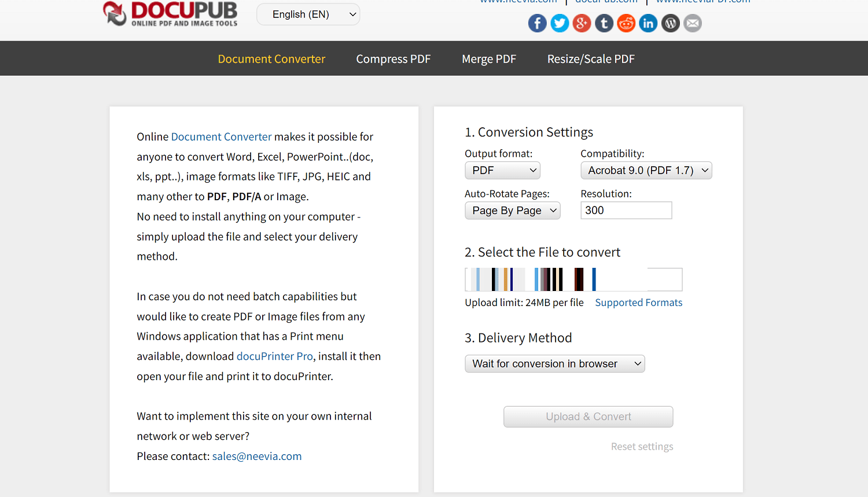Share via the Google Plus icon
This screenshot has height=497, width=868.
582,23
